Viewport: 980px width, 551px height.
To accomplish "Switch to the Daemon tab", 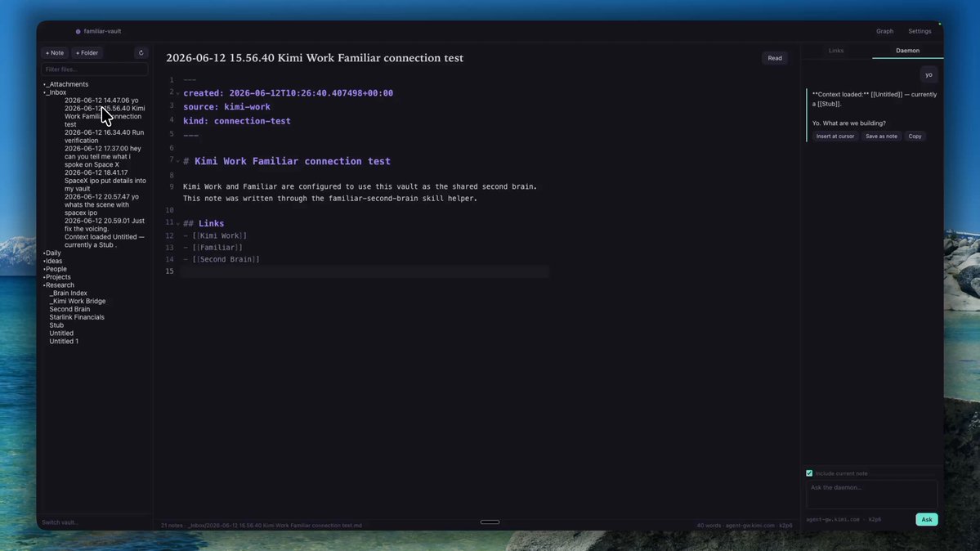I will coord(907,51).
